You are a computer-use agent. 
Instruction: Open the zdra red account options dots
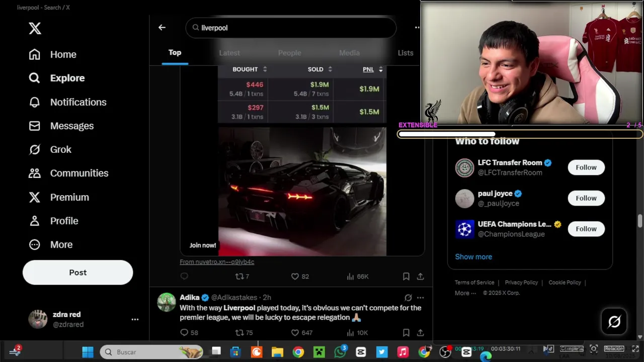(135, 319)
